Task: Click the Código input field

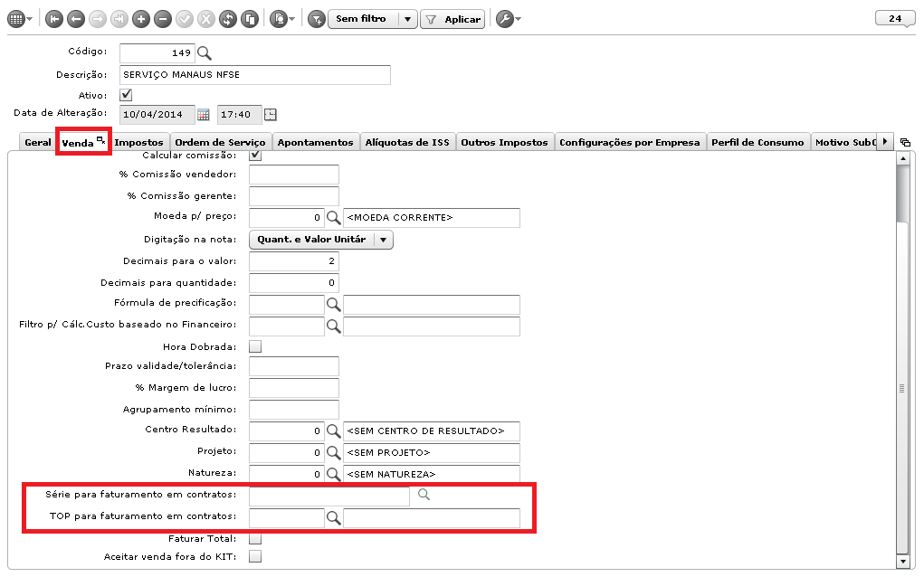Action: click(x=157, y=53)
